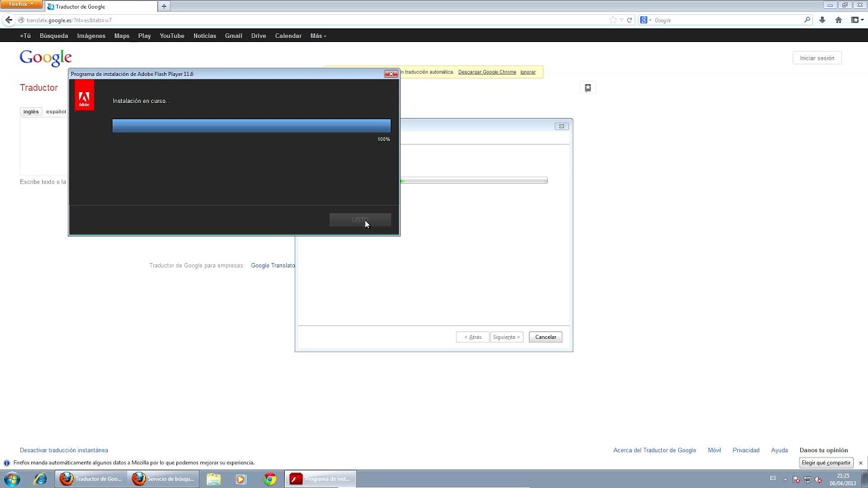This screenshot has width=868, height=488.
Task: Open the search engine selector dropdown
Action: click(x=646, y=20)
